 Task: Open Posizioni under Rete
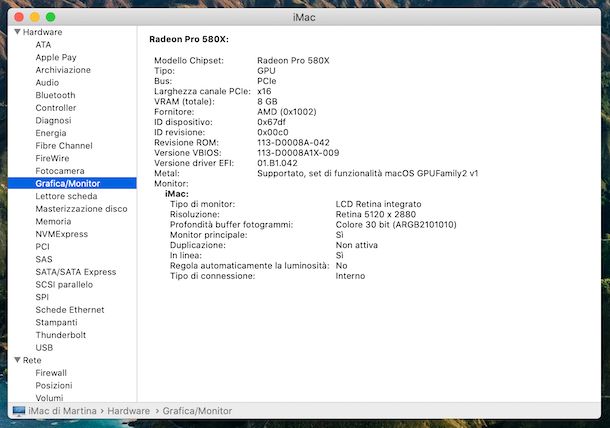click(54, 386)
